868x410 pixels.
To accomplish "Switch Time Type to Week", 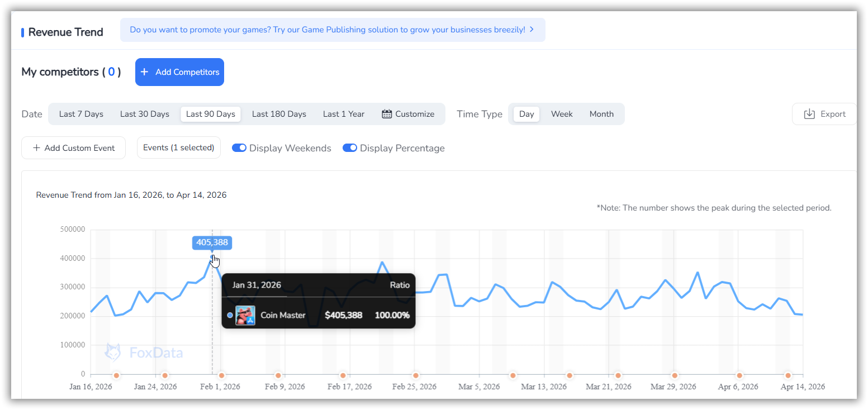I will pyautogui.click(x=561, y=113).
